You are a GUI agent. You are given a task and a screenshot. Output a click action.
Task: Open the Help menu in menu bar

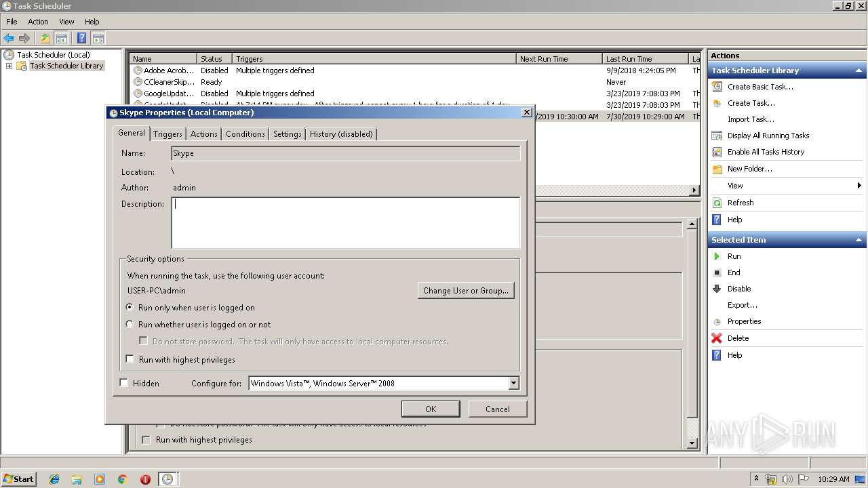click(92, 22)
